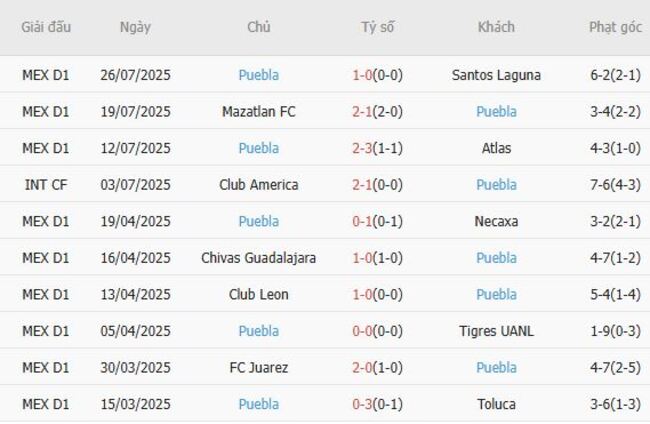
Task: Click the Chivas Guadalajara team name
Action: [x=259, y=258]
